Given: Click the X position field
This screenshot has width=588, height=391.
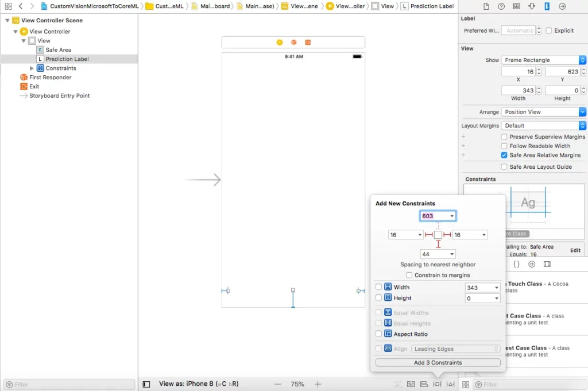Looking at the screenshot, I should click(519, 72).
